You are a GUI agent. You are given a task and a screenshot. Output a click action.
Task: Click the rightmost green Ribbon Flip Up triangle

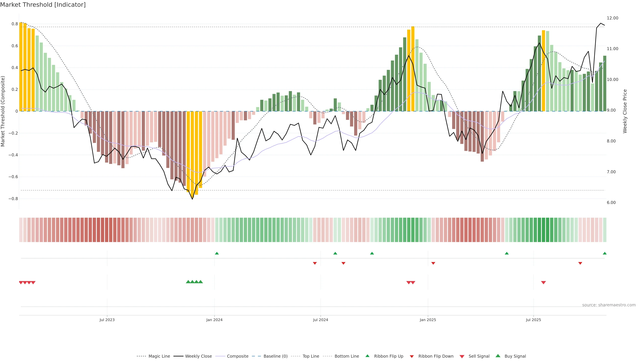point(604,253)
